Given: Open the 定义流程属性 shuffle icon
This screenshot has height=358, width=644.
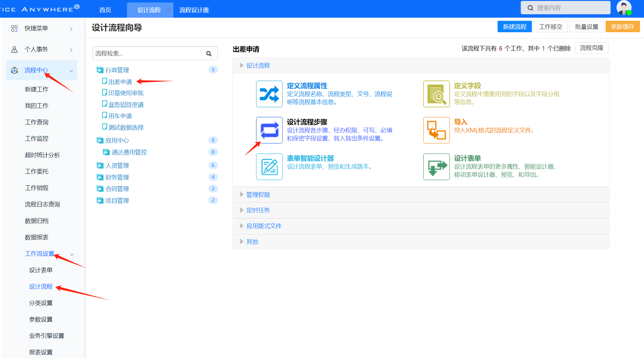Looking at the screenshot, I should click(269, 94).
